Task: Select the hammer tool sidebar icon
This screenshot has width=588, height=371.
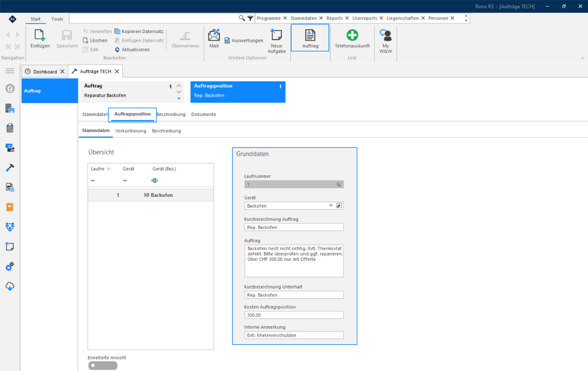Action: tap(10, 167)
